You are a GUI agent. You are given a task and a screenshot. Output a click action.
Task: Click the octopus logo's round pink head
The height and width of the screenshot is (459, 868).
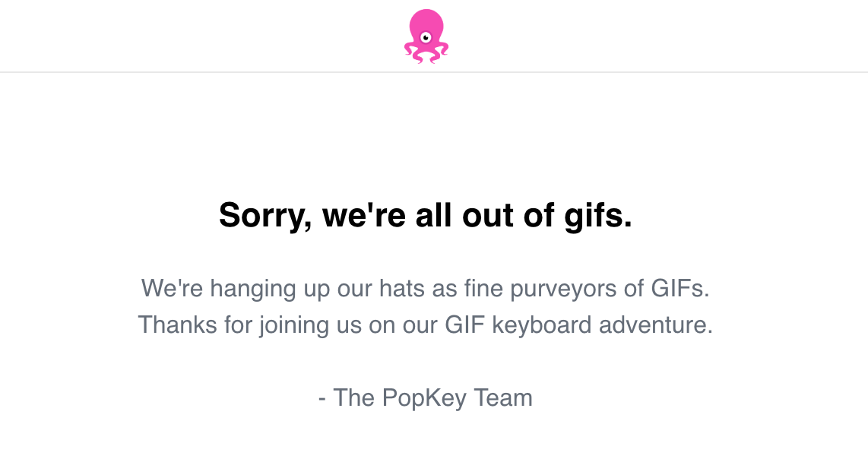426,27
